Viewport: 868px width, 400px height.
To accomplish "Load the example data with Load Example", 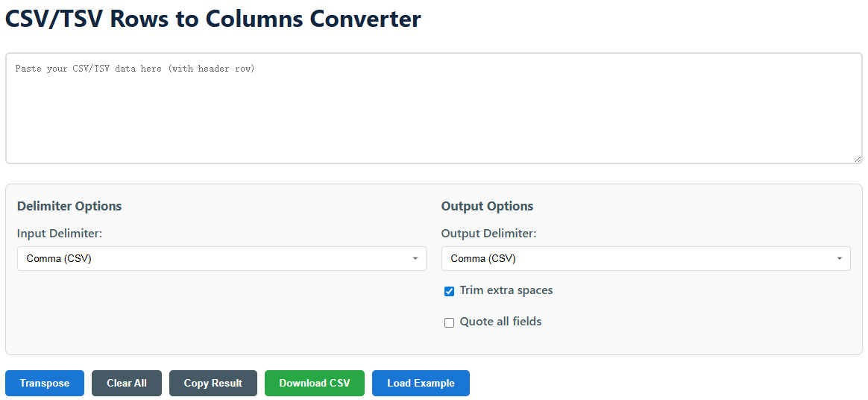I will [x=421, y=383].
